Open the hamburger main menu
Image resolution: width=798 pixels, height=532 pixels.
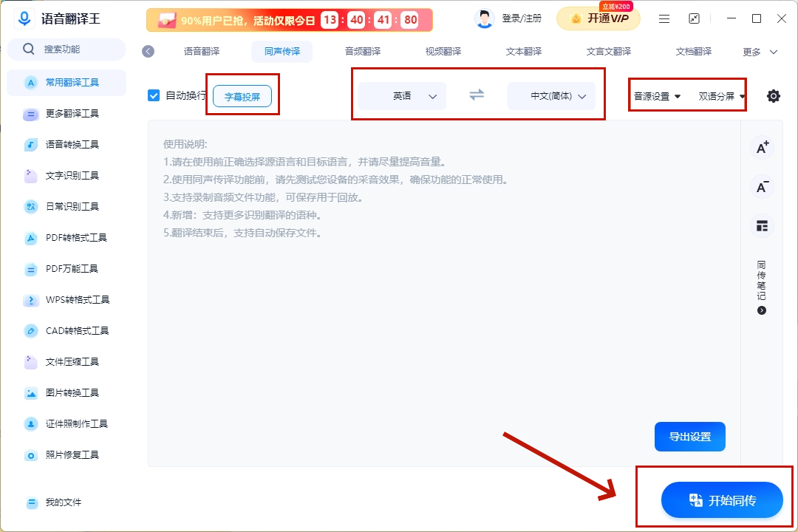(x=664, y=18)
